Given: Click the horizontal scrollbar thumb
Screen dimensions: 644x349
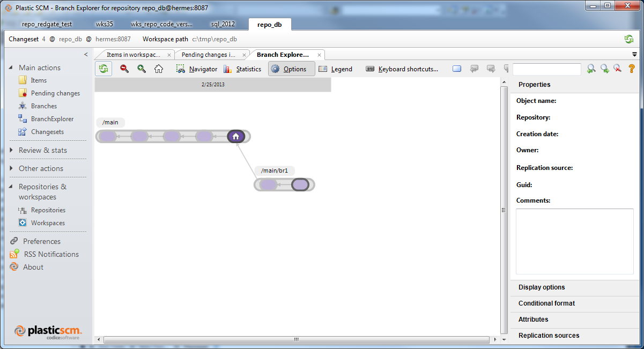Looking at the screenshot, I should click(x=297, y=340).
